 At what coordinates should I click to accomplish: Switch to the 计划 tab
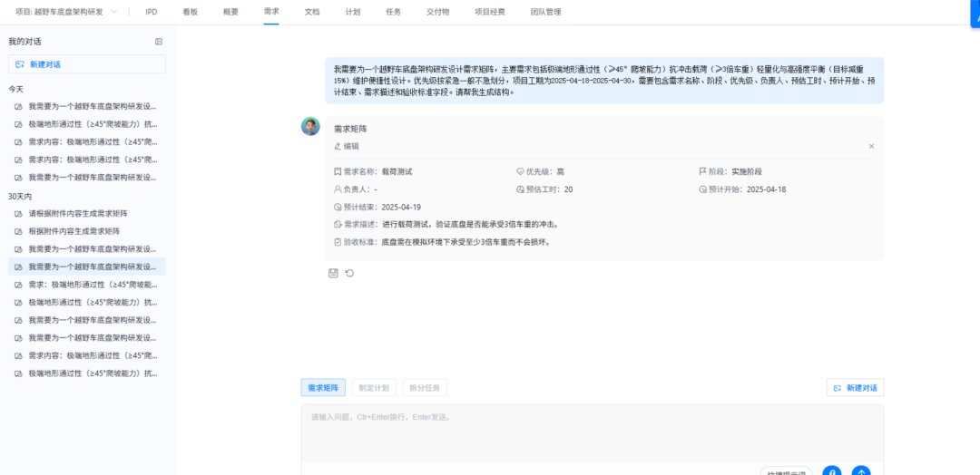point(352,12)
